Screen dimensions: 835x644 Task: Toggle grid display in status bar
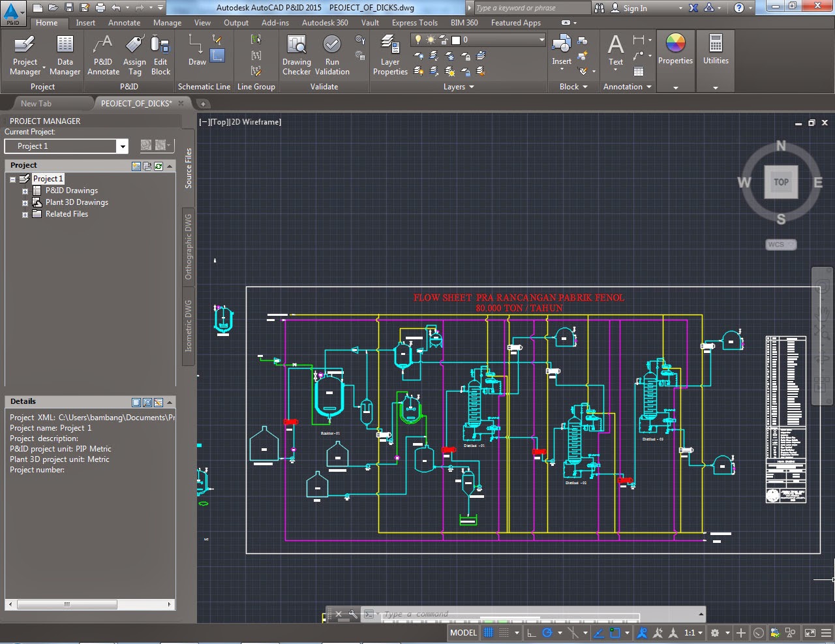(x=488, y=633)
